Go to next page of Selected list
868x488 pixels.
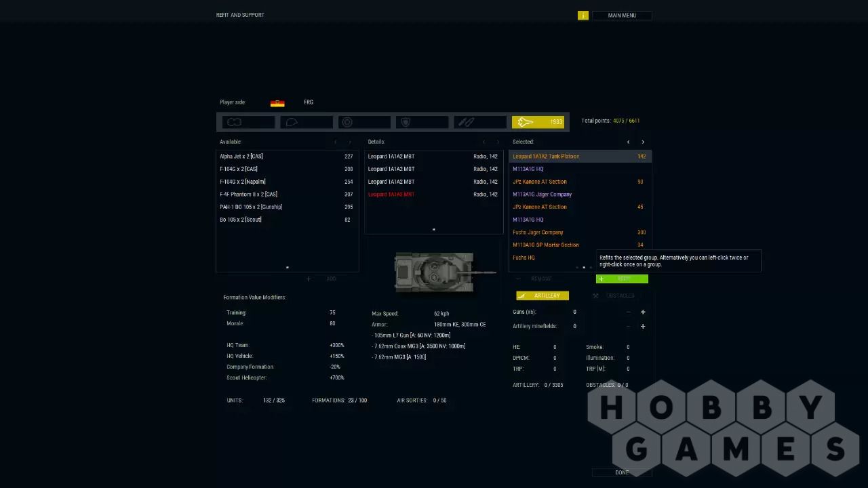[643, 142]
